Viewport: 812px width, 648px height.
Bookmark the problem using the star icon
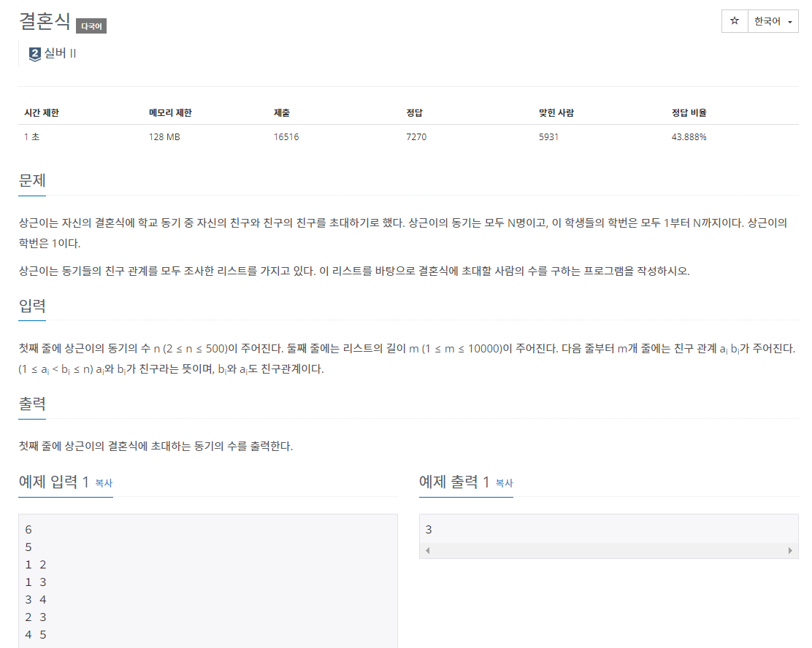pyautogui.click(x=734, y=21)
